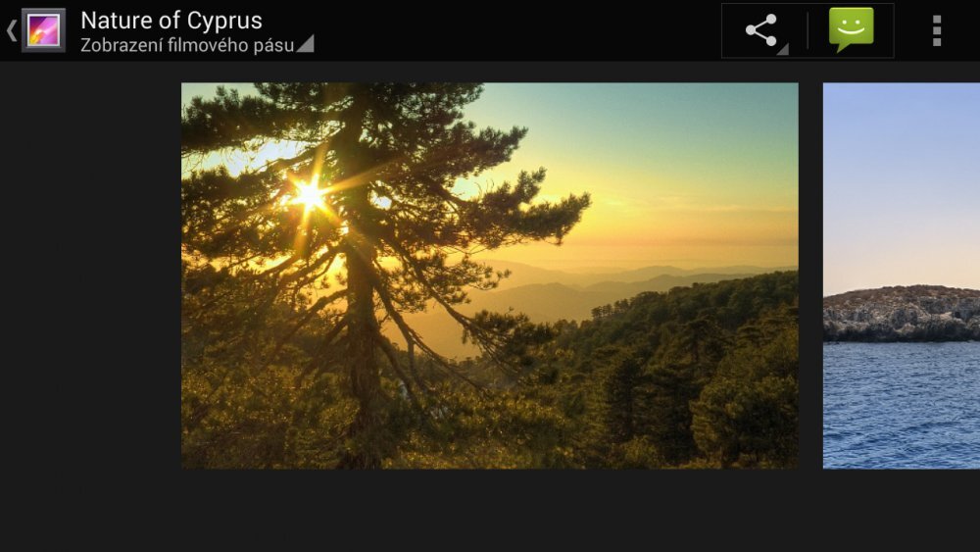The width and height of the screenshot is (980, 552).
Task: Open the rocky coast sea photo
Action: tap(902, 276)
